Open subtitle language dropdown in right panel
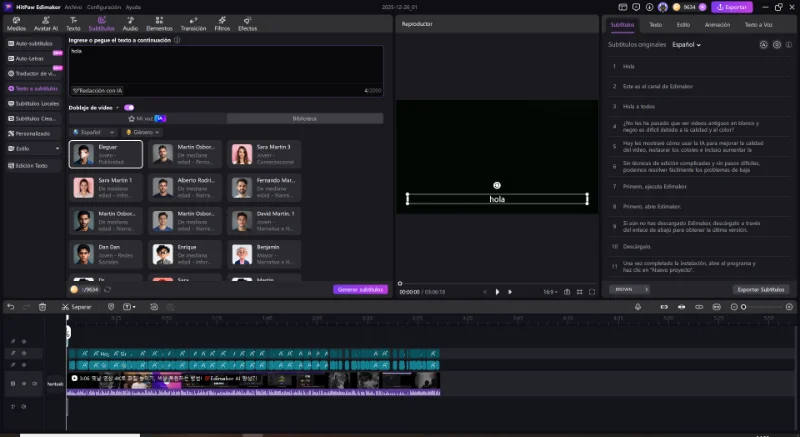800x437 pixels. [x=686, y=45]
